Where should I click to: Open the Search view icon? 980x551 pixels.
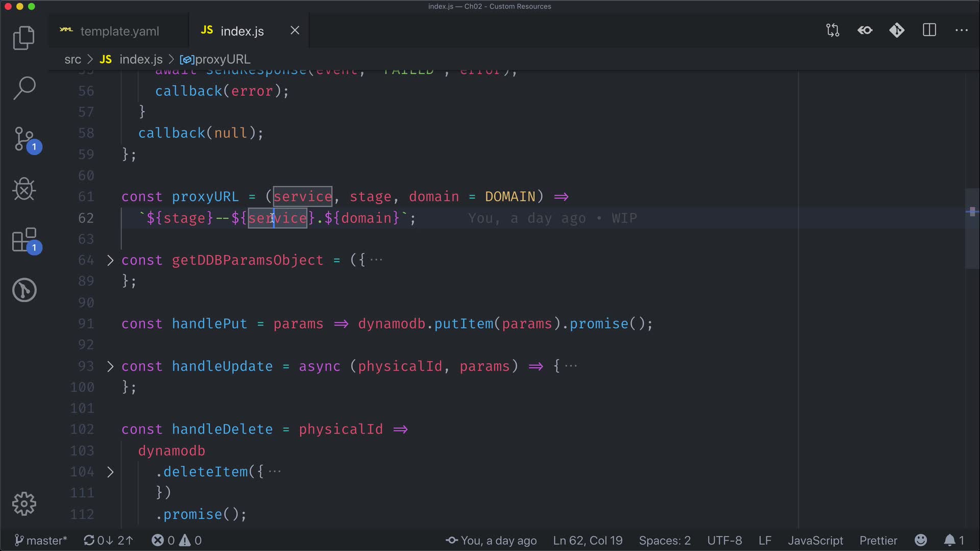click(x=24, y=88)
